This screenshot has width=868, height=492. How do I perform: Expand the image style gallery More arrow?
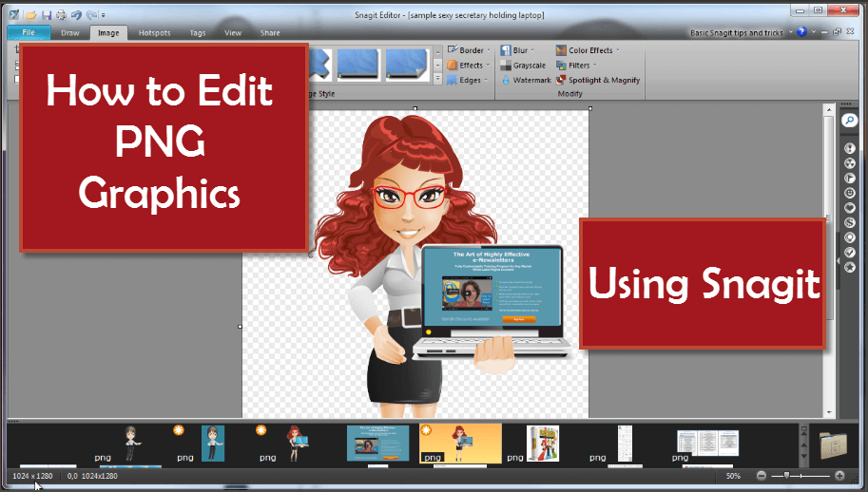click(x=438, y=79)
